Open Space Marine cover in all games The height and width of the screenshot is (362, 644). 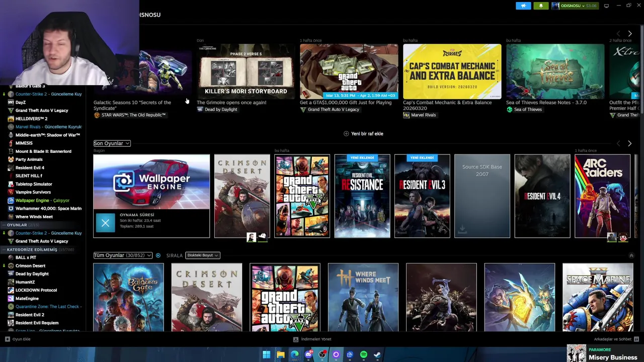(x=598, y=297)
